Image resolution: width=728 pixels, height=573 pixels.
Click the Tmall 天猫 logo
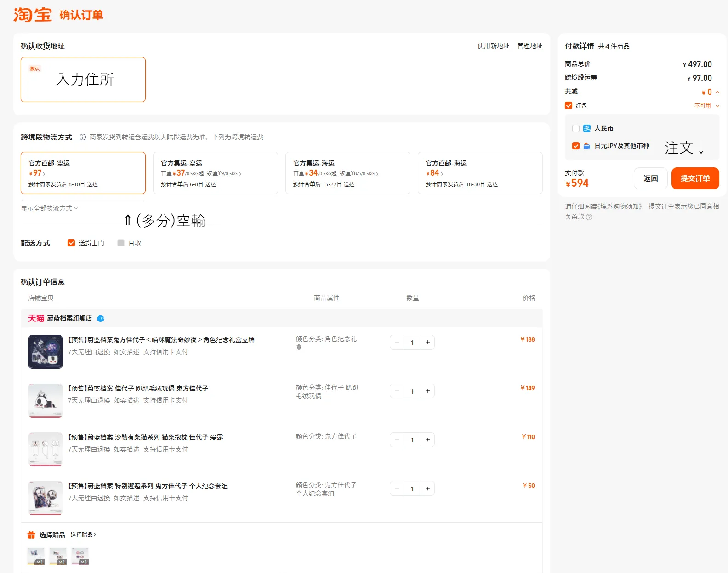point(36,318)
